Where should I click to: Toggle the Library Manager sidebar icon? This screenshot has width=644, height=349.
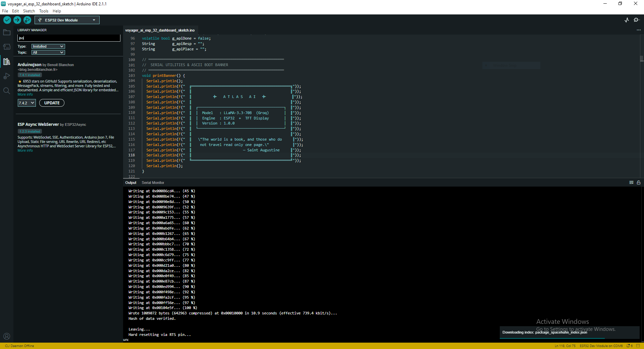[7, 62]
